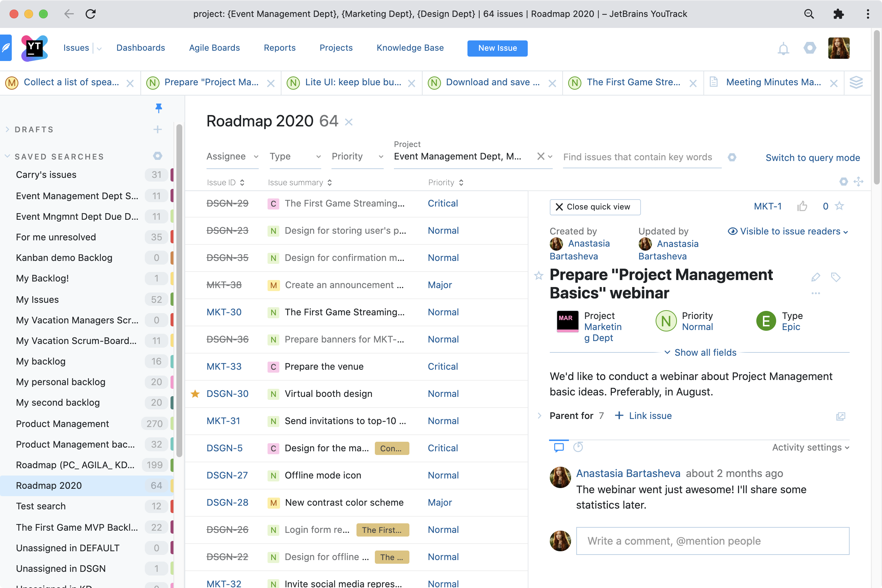Add a tag using the tag icon
This screenshot has height=588, width=882.
(835, 277)
